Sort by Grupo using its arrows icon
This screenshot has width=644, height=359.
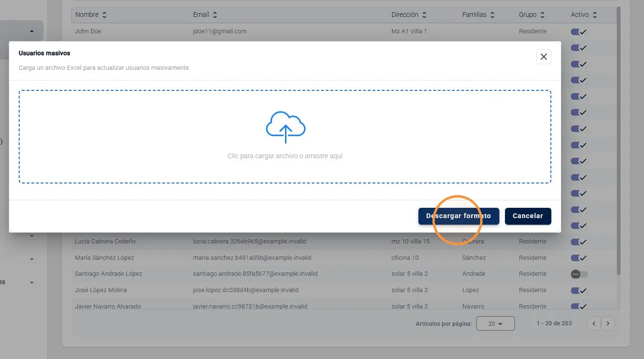pyautogui.click(x=542, y=15)
